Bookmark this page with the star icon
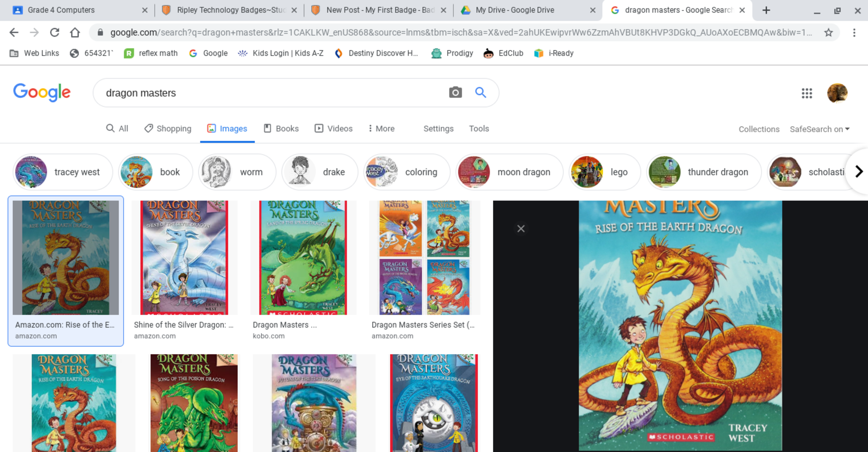Viewport: 868px width, 452px height. click(x=829, y=33)
